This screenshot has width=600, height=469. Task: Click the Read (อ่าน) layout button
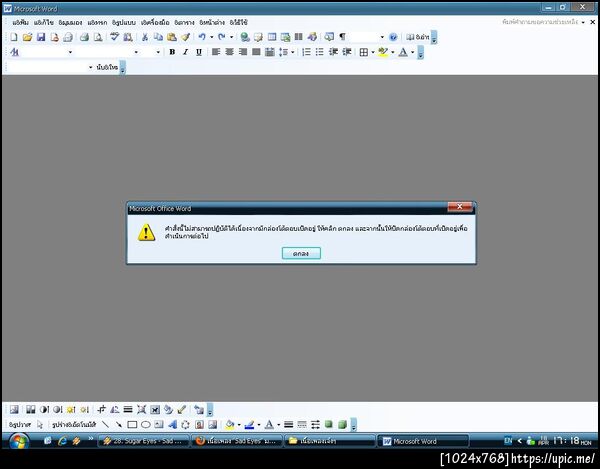[417, 37]
